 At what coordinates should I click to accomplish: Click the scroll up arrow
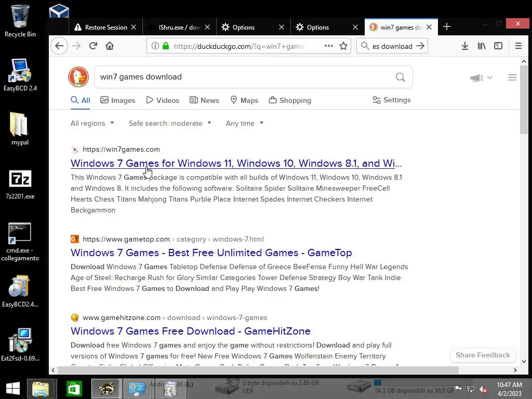click(524, 61)
